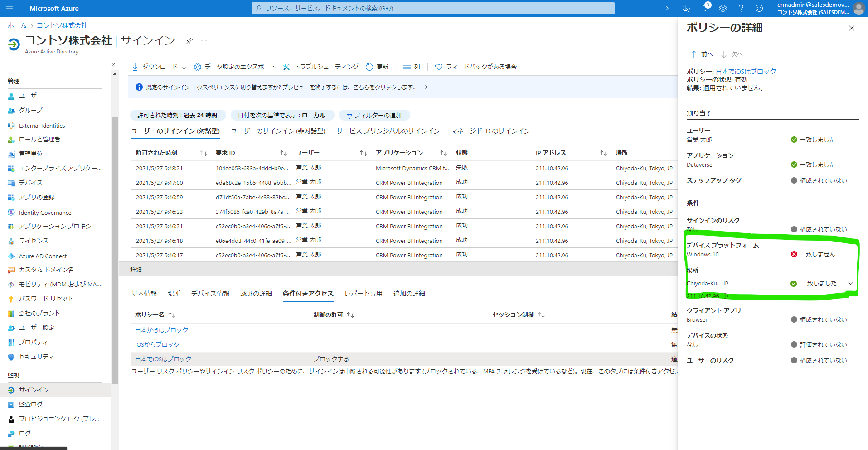Open the Device info details tab
The height and width of the screenshot is (450, 868).
point(210,294)
